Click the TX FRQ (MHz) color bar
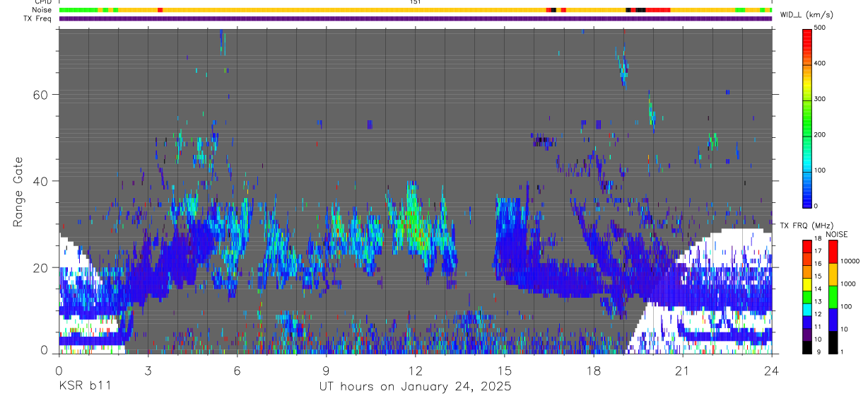Viewport: 868px width, 401px height. [807, 296]
